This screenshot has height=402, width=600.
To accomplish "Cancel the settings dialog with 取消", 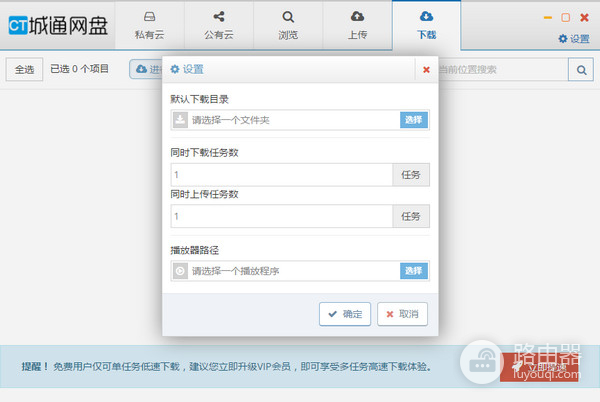I will click(402, 314).
